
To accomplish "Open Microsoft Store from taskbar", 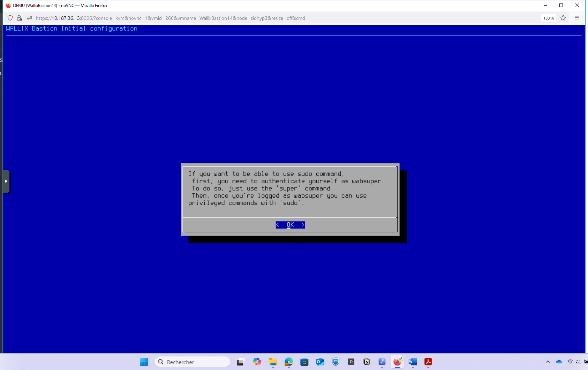I will tap(304, 362).
